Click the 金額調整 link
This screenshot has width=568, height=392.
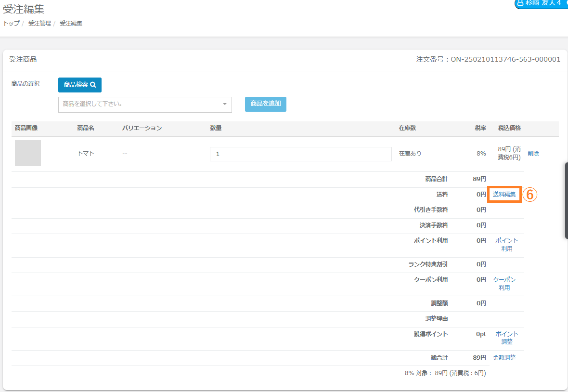[504, 358]
